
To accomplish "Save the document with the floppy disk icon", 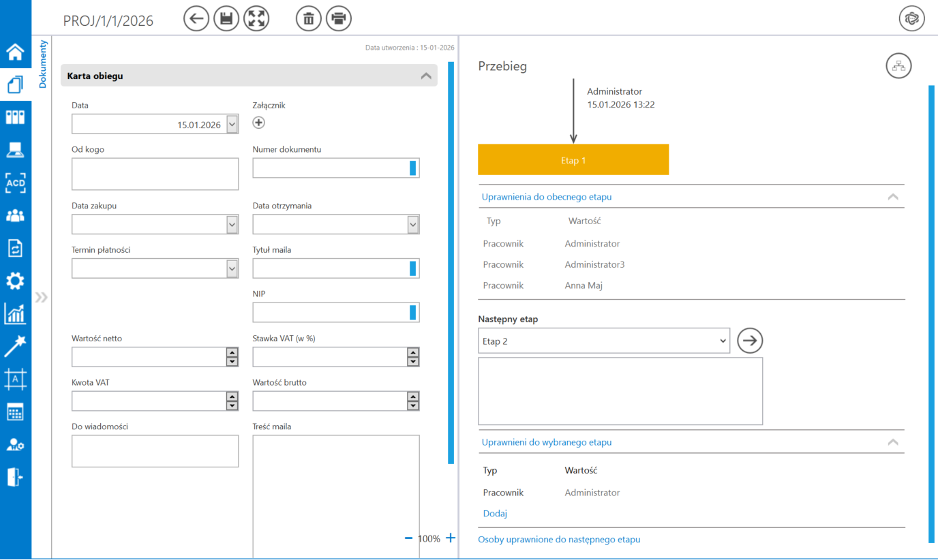I will point(226,18).
